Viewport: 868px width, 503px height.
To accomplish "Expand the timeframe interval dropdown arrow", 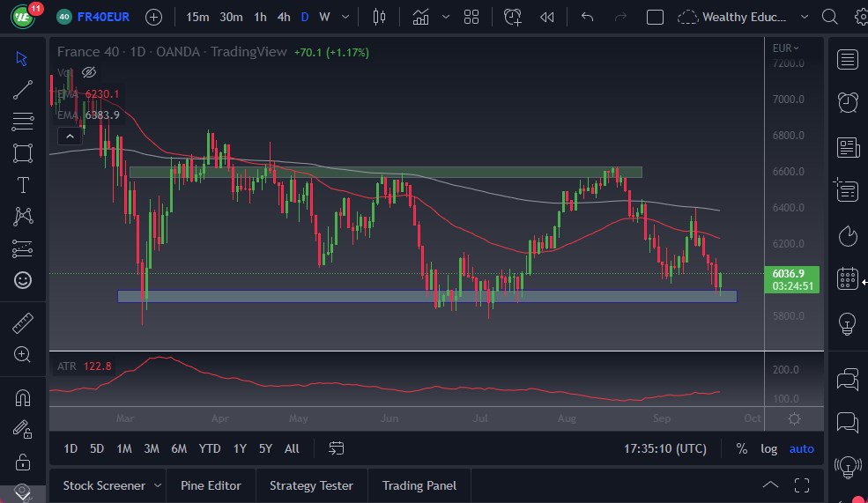I will (345, 17).
